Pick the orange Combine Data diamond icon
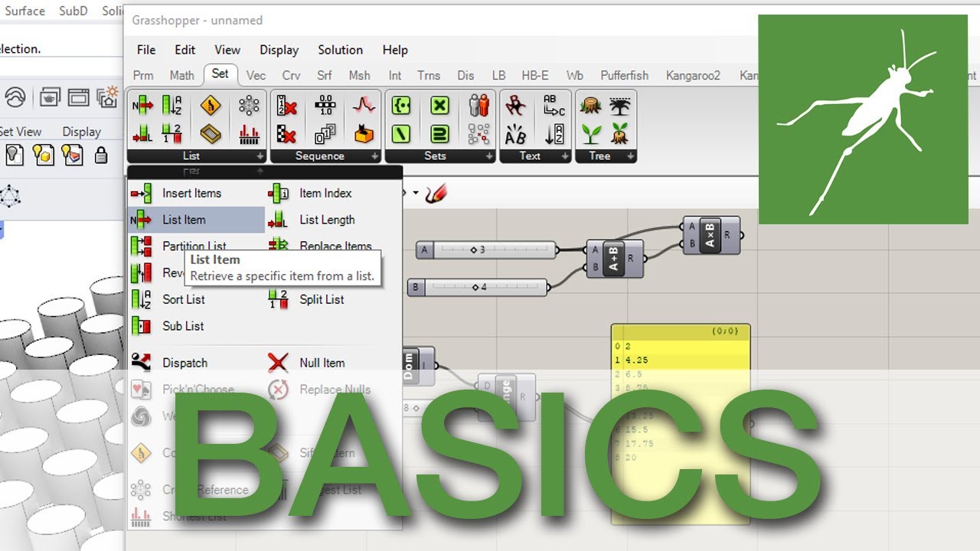 tap(211, 106)
